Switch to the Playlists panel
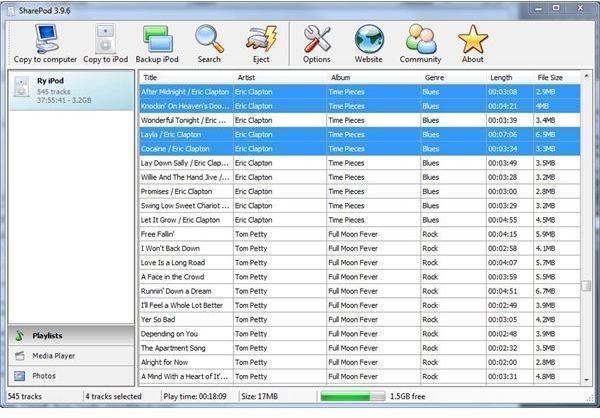The width and height of the screenshot is (600, 418). tap(72, 336)
